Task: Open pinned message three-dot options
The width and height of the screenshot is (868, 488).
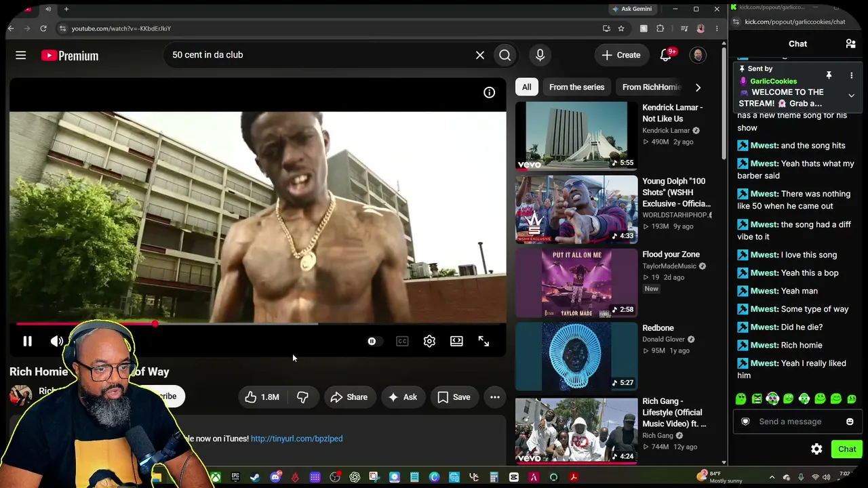Action: tap(852, 75)
